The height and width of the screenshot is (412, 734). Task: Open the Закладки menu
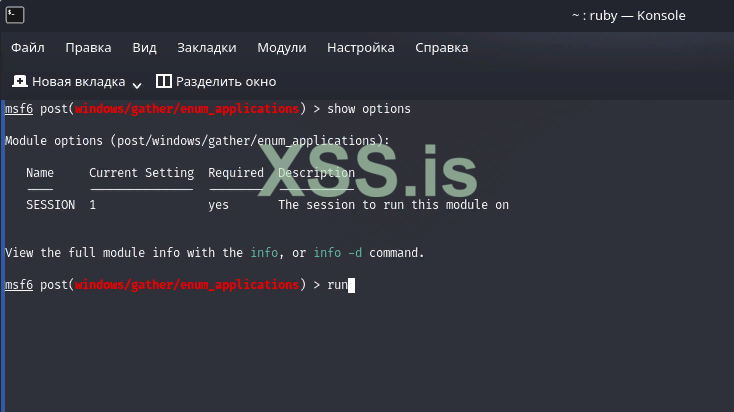click(x=207, y=48)
